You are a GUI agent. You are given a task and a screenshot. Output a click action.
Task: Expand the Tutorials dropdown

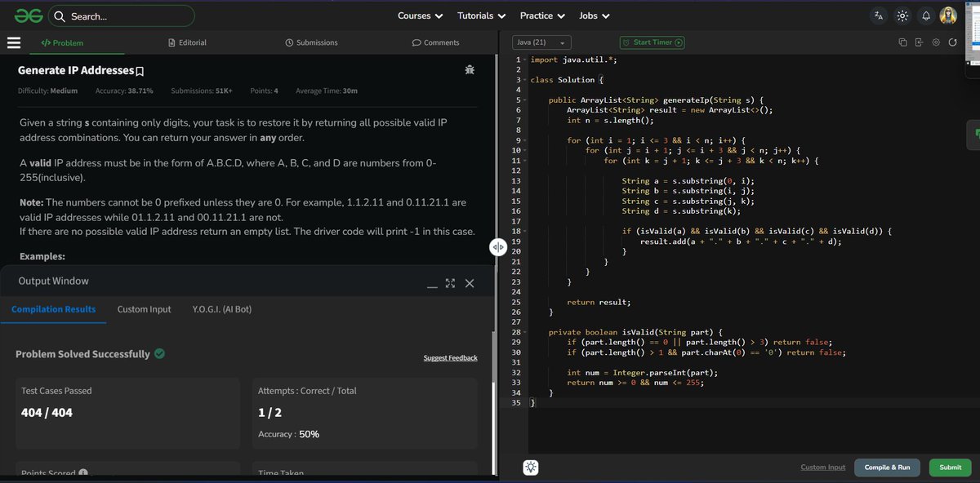pyautogui.click(x=481, y=16)
